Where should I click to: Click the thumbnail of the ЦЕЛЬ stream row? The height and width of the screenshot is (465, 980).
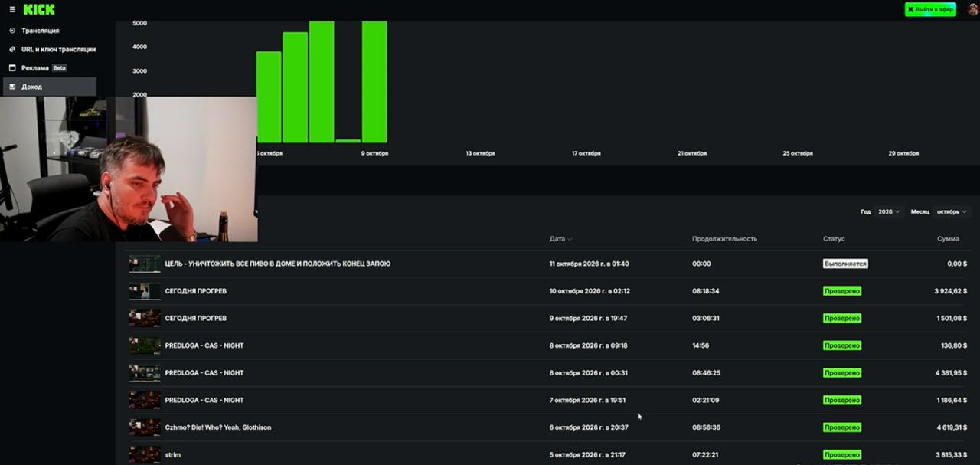point(145,264)
